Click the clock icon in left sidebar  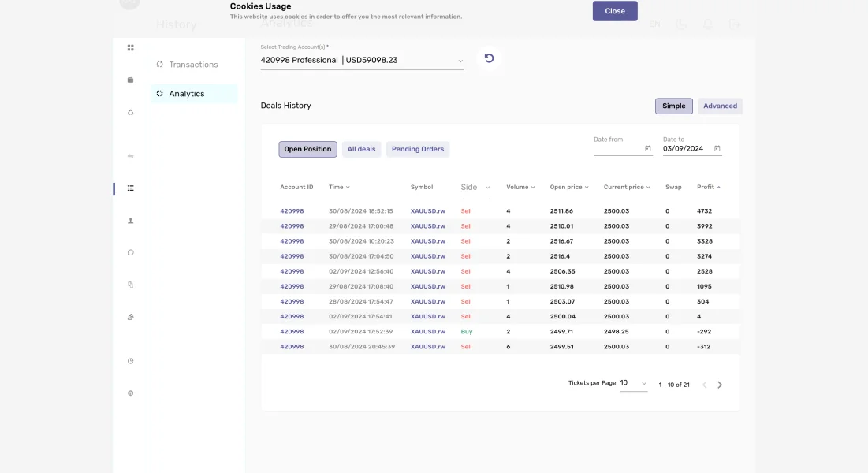pyautogui.click(x=131, y=361)
